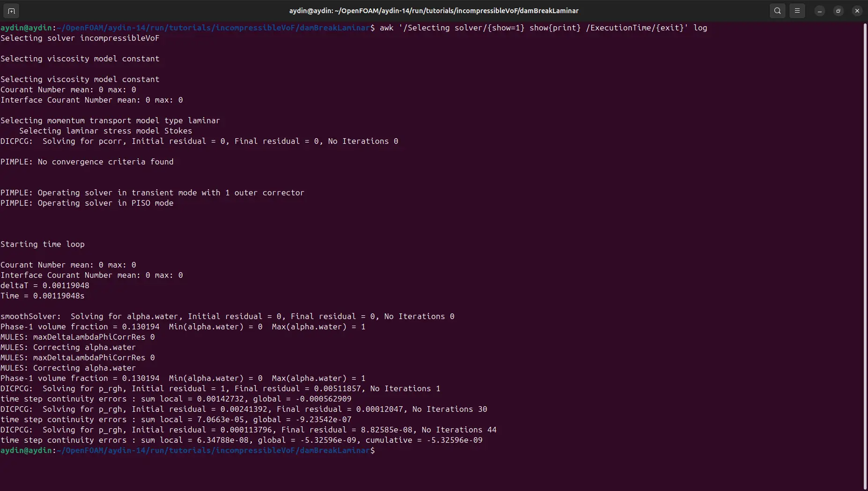
Task: Click the DICPCG pcorr residual line
Action: pos(199,141)
